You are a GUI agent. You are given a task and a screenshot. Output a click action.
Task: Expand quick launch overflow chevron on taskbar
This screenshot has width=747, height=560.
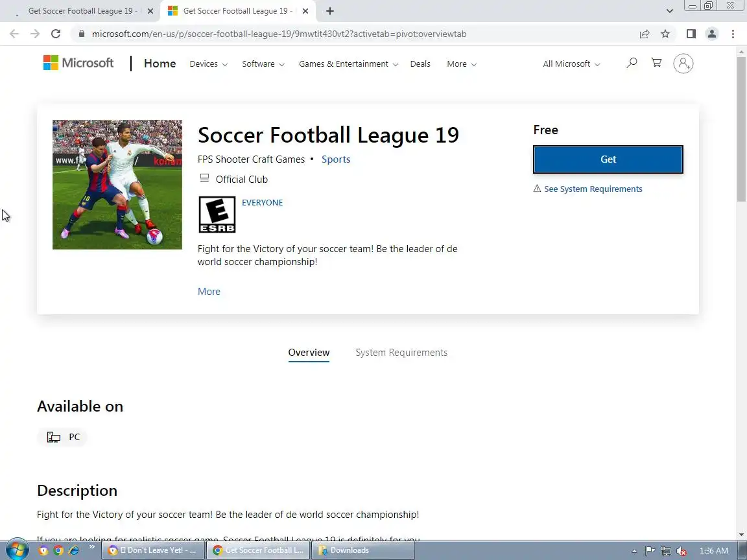tap(92, 546)
